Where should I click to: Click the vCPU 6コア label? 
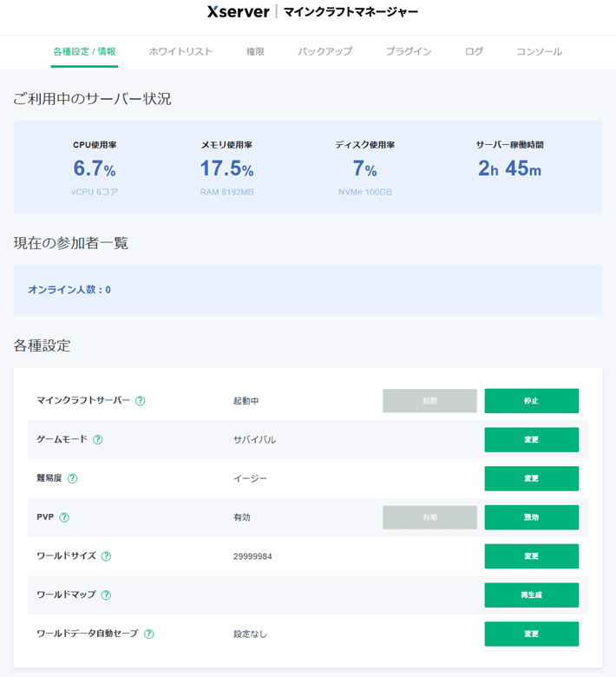coord(95,192)
